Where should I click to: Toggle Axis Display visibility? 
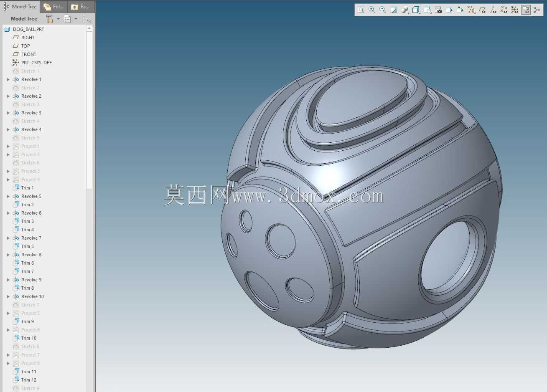pyautogui.click(x=493, y=10)
